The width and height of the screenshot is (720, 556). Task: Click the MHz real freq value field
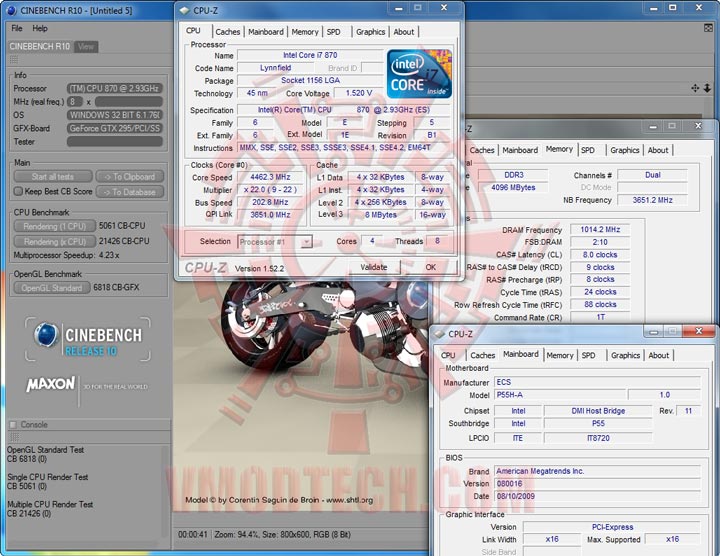(x=129, y=101)
